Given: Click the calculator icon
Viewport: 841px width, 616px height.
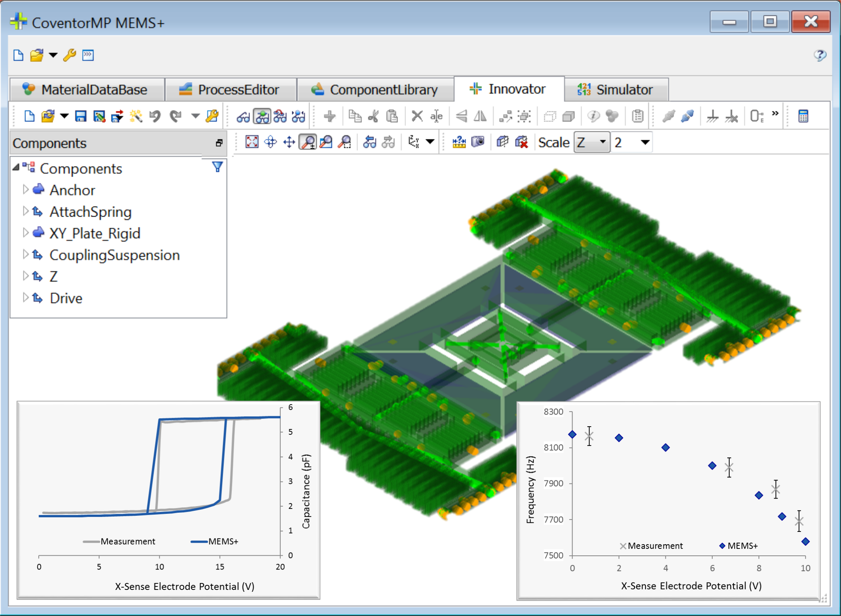Looking at the screenshot, I should (803, 116).
